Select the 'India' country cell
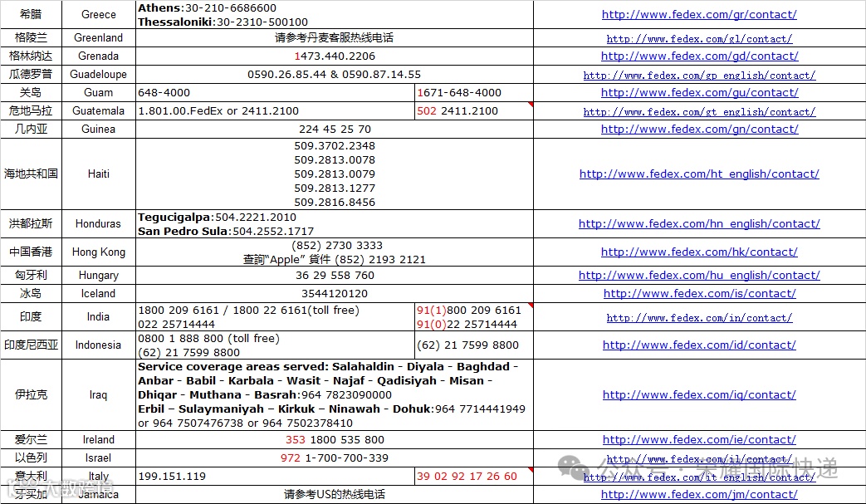The image size is (866, 504). (99, 317)
